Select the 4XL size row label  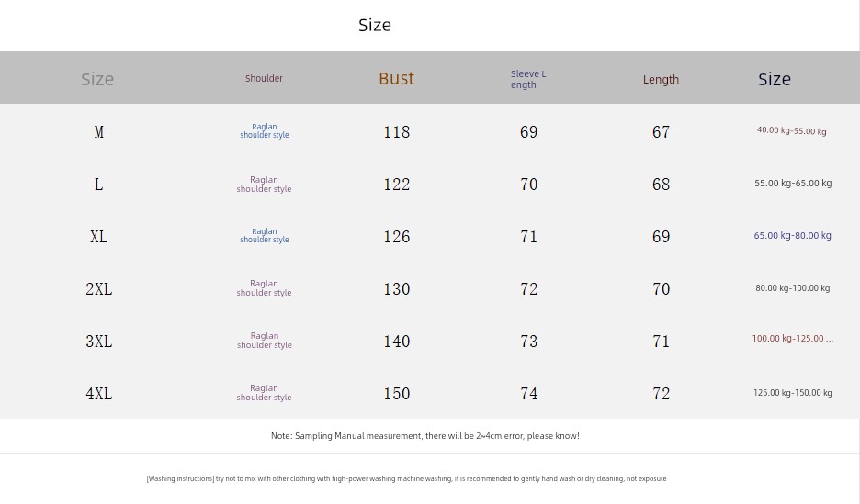98,394
